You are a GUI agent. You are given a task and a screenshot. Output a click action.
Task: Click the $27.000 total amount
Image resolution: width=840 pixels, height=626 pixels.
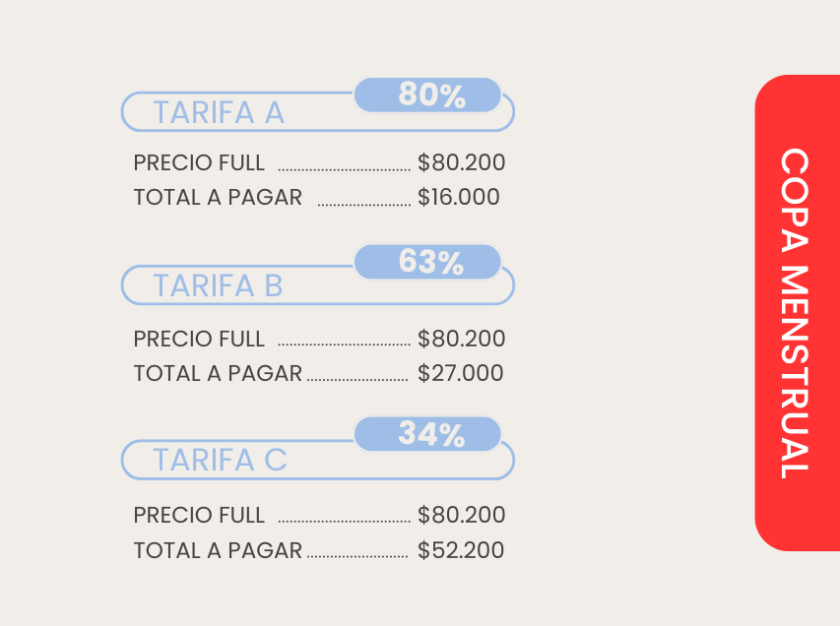(460, 373)
